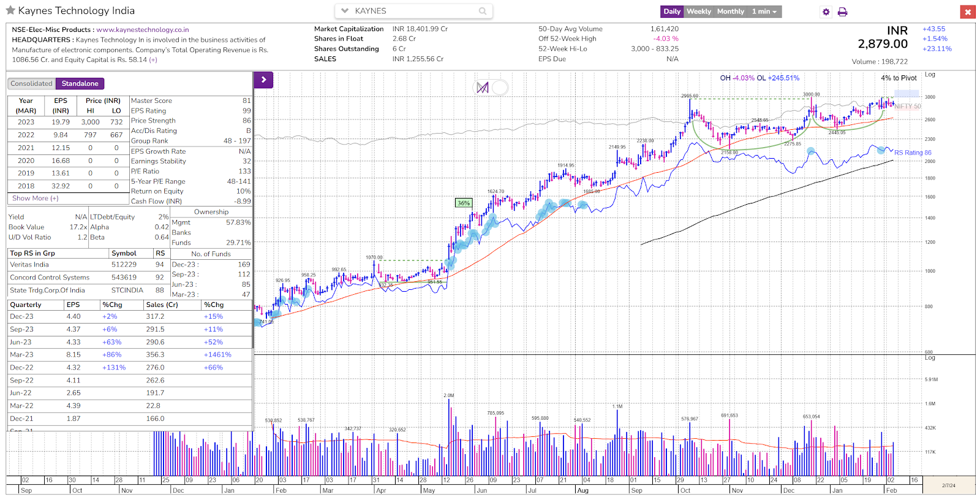Close the chart with red X button

pos(968,12)
